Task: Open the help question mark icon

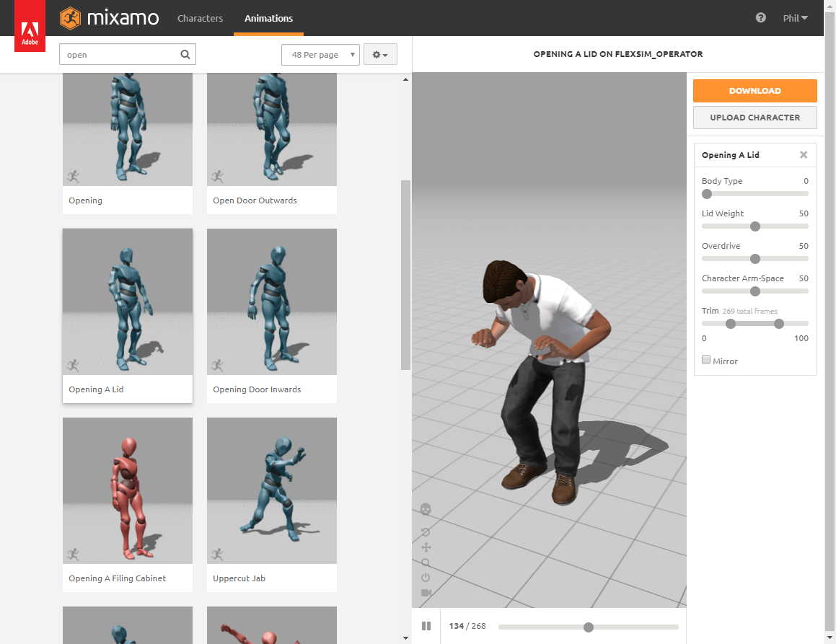Action: click(x=760, y=18)
